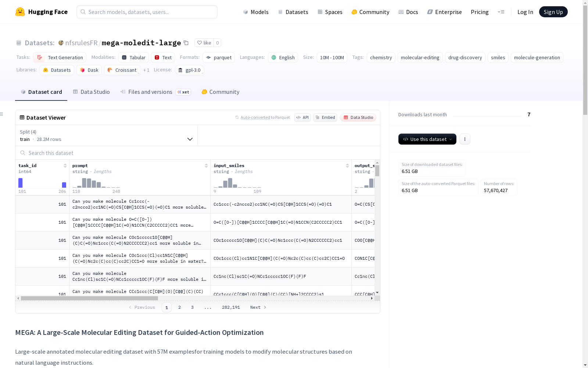Click the task_id histogram range slider
The height and width of the screenshot is (368, 588).
[x=42, y=183]
